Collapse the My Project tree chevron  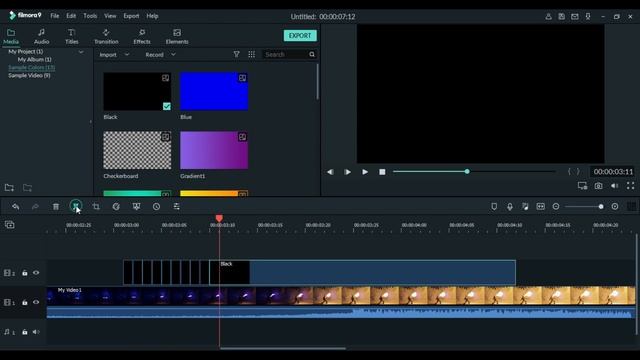point(81,52)
